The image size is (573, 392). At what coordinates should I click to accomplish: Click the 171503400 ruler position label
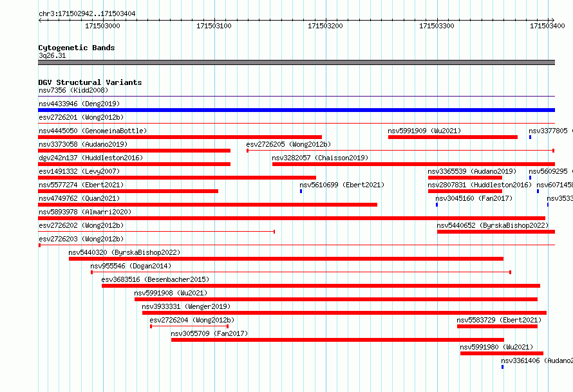[x=547, y=26]
